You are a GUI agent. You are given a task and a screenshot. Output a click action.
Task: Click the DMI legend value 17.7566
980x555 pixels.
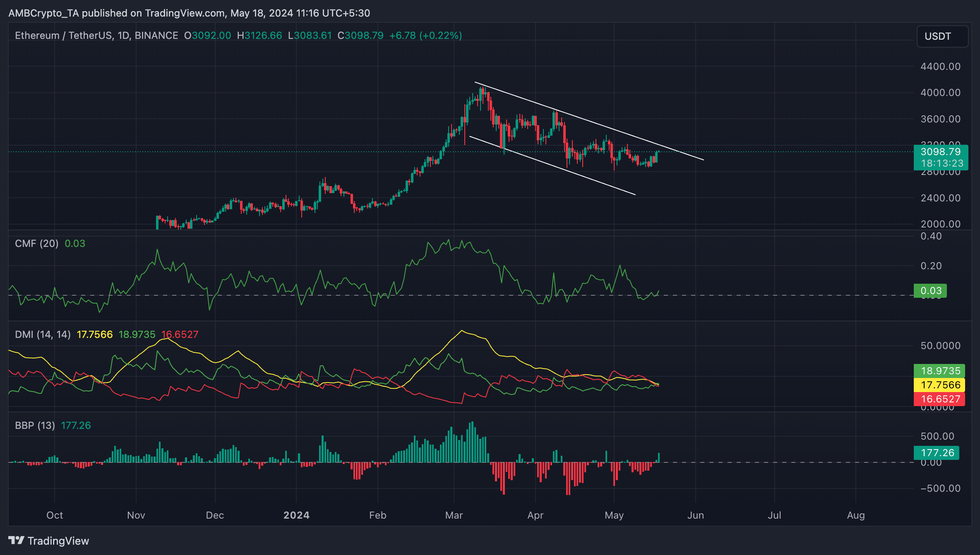(95, 335)
